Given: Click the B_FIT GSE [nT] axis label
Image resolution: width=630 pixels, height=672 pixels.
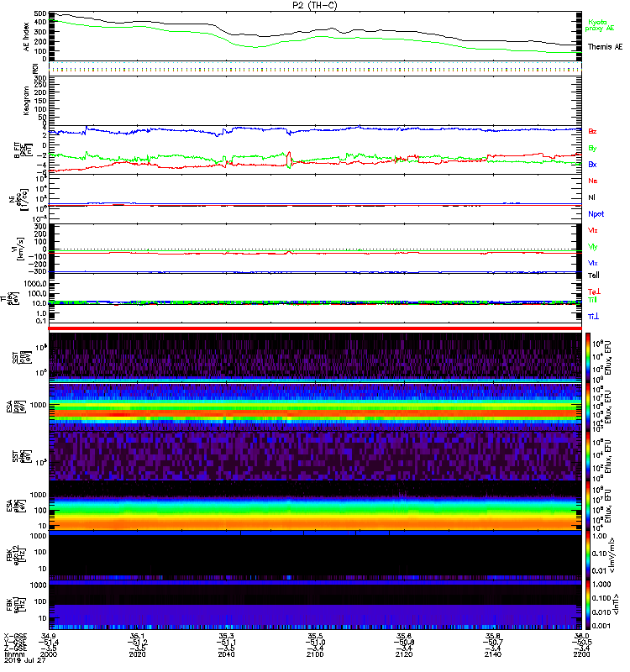Looking at the screenshot, I should pyautogui.click(x=24, y=150).
